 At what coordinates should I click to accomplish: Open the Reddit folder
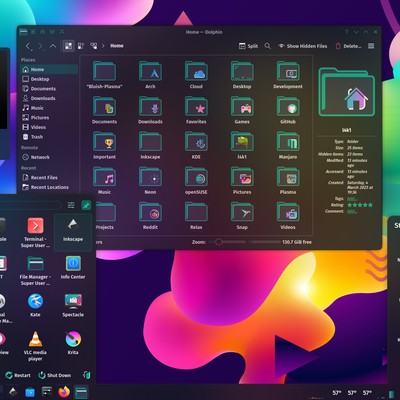(x=150, y=216)
